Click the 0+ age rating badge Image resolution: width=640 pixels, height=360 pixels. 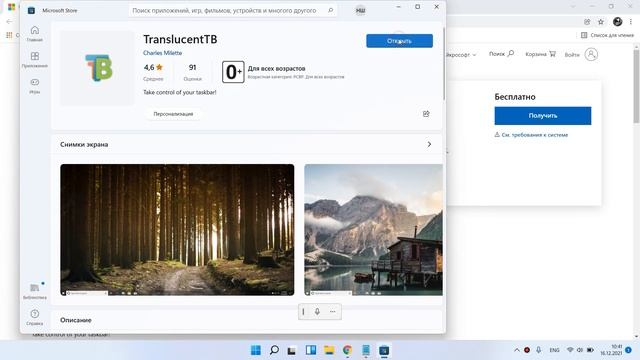click(x=233, y=72)
